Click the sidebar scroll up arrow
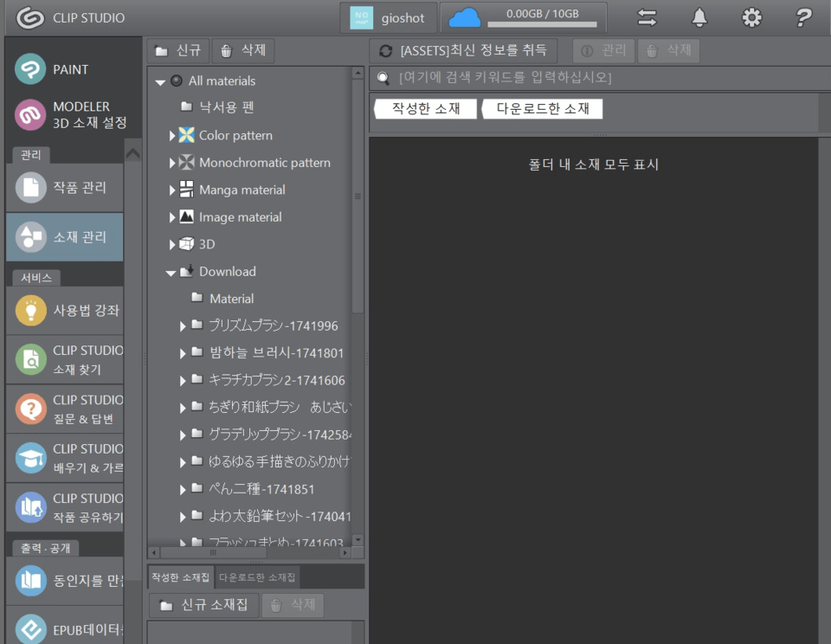The width and height of the screenshot is (831, 644). tap(133, 154)
